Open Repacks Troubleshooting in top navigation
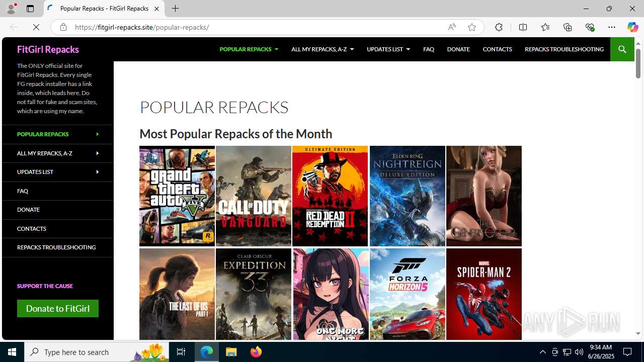The height and width of the screenshot is (362, 644). click(x=564, y=49)
